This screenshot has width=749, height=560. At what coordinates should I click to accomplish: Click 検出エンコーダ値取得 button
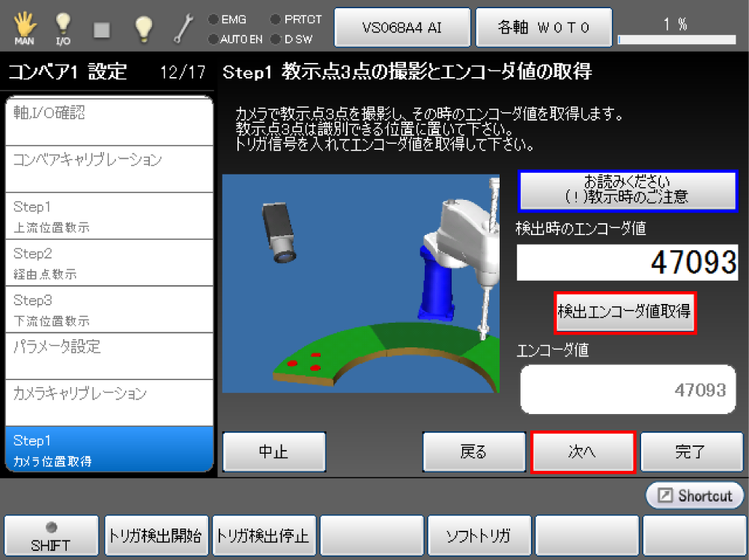point(625,312)
